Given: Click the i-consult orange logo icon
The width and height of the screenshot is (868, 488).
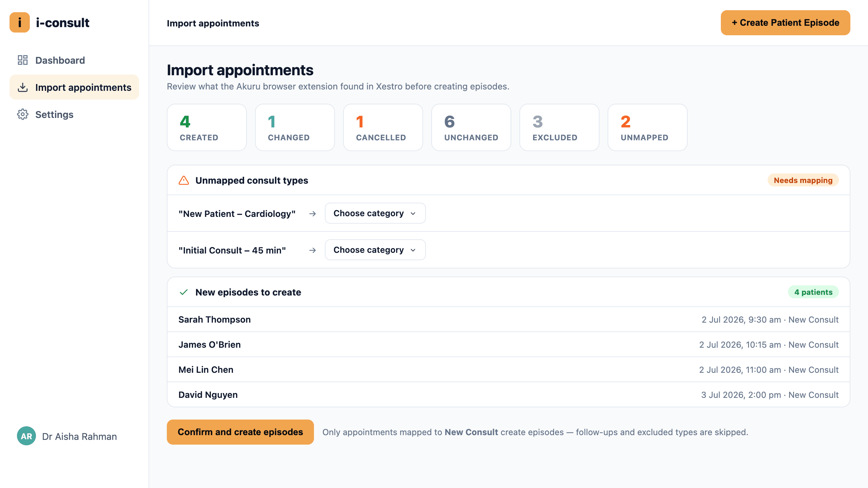Looking at the screenshot, I should (x=20, y=22).
